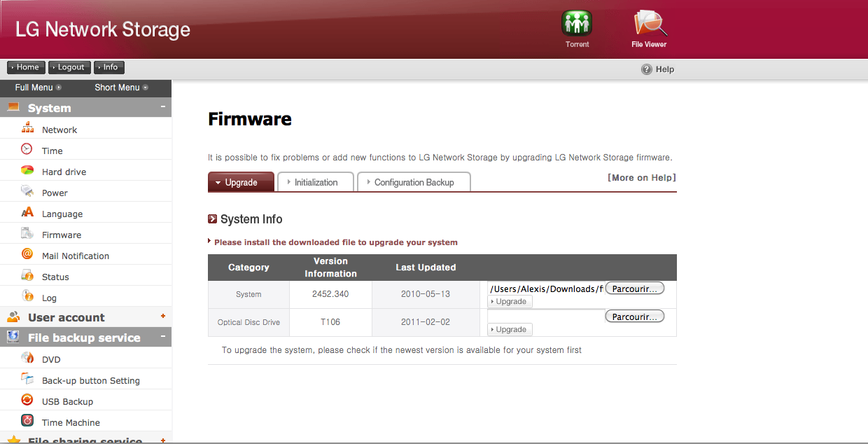Click the Optical Disc Drive file field
Image resolution: width=868 pixels, height=444 pixels.
point(546,317)
